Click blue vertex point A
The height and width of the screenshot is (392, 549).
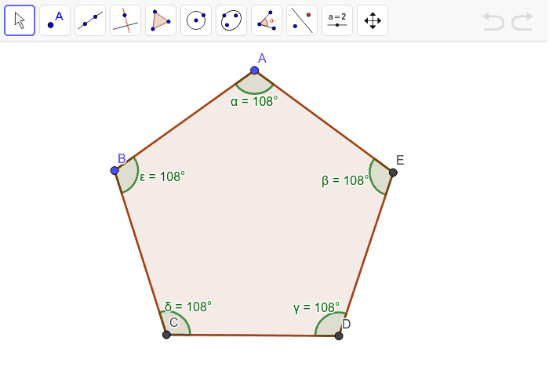coord(254,71)
